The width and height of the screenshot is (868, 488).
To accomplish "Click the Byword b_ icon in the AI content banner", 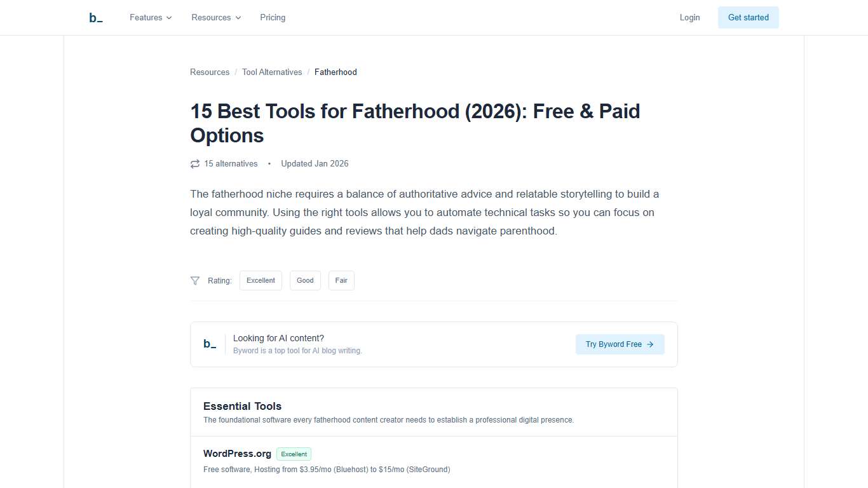I will click(210, 344).
